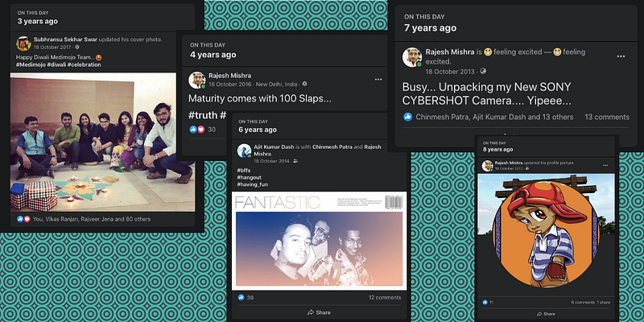Screen dimensions: 644x322
Task: Click privacy gear icon on 18 October 2017 post
Action: point(77,47)
